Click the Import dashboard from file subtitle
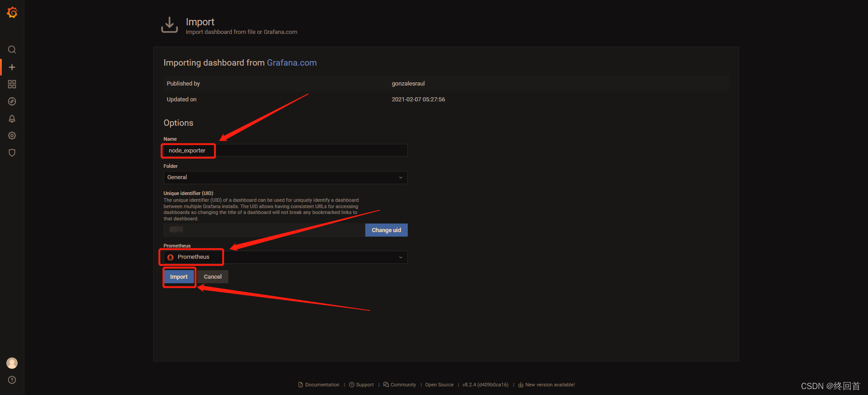Image resolution: width=868 pixels, height=395 pixels. pyautogui.click(x=241, y=32)
